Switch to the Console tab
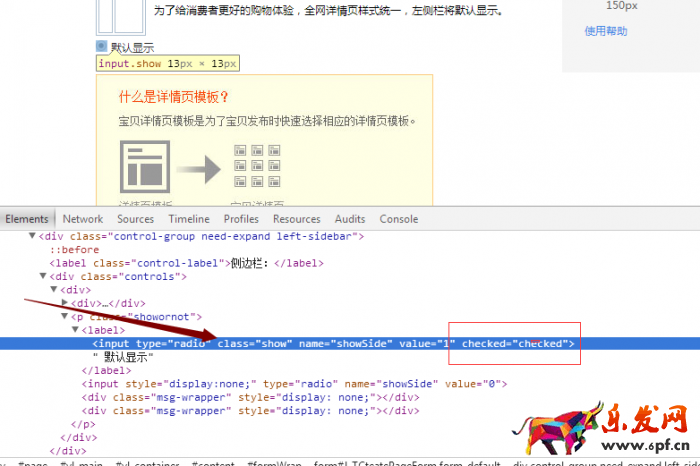Image resolution: width=700 pixels, height=466 pixels. click(399, 219)
